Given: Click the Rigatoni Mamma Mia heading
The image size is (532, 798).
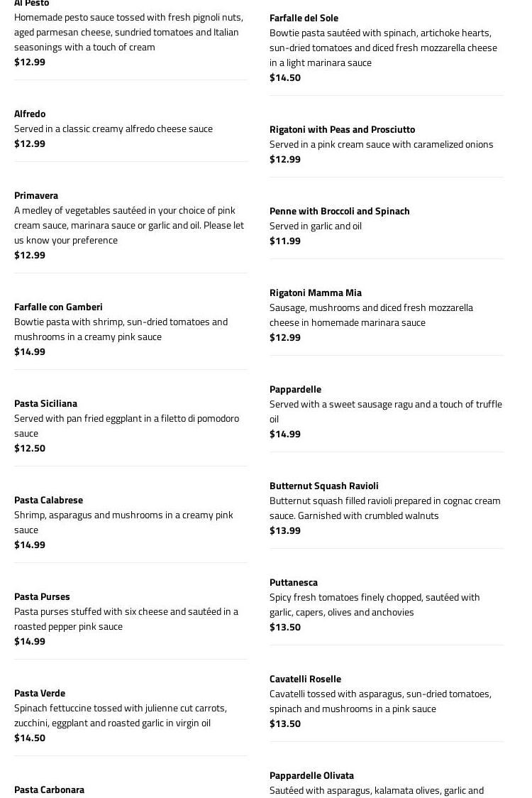Looking at the screenshot, I should (x=315, y=293).
